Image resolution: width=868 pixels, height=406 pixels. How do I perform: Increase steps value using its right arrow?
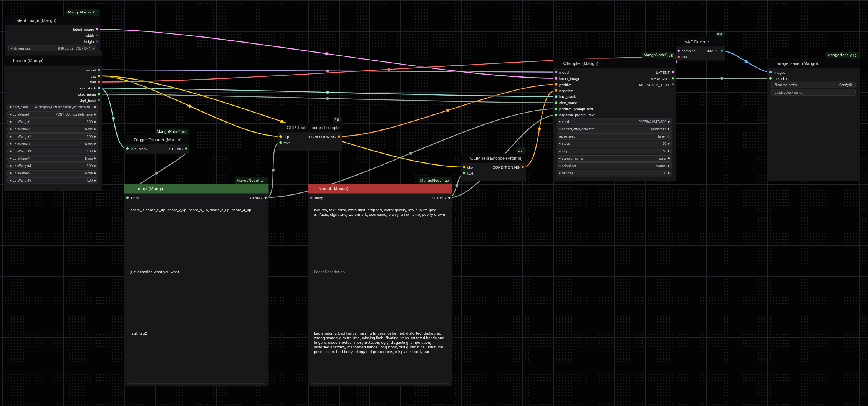point(669,144)
